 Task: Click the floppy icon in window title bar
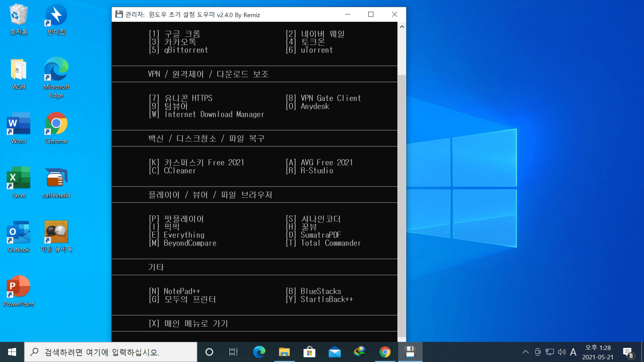119,14
